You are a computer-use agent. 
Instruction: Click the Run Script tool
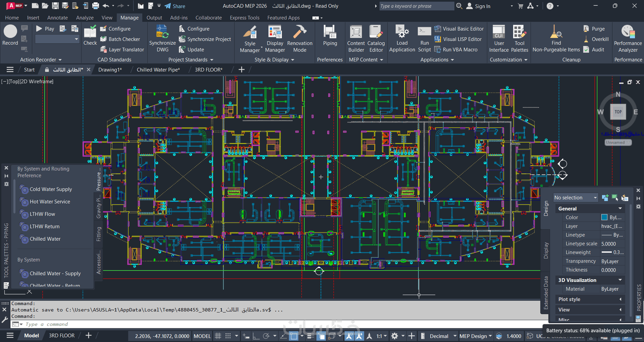click(425, 39)
